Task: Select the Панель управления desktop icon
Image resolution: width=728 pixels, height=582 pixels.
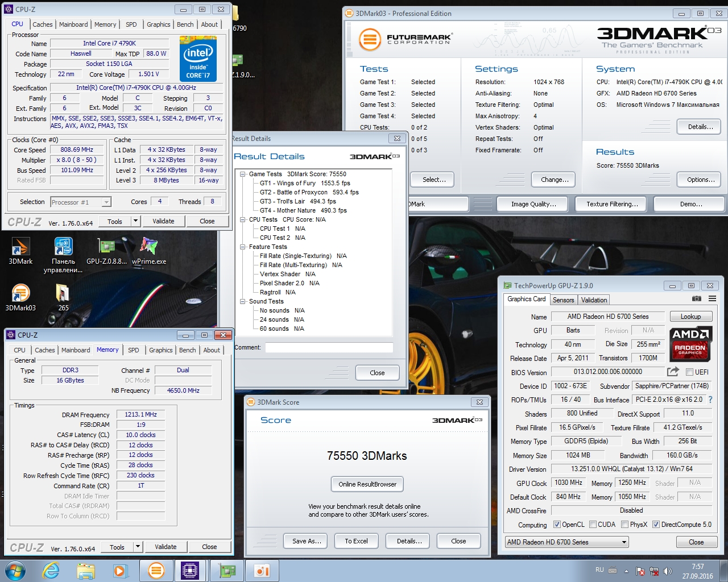Action: click(x=63, y=255)
